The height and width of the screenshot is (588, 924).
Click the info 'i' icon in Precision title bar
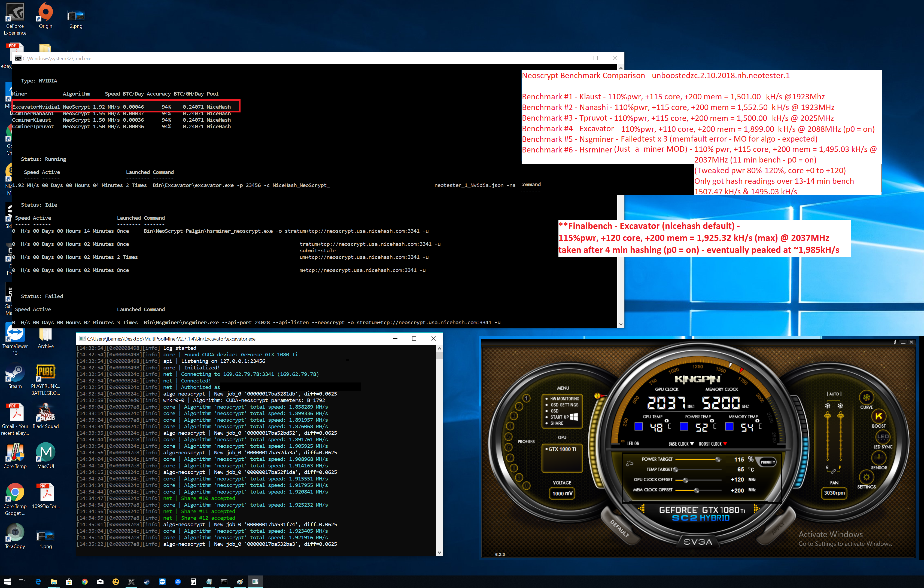[x=895, y=342]
